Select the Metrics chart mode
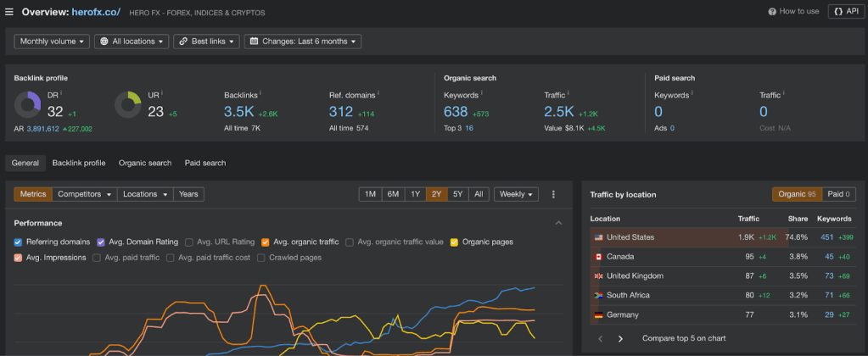This screenshot has width=868, height=356. coord(33,194)
